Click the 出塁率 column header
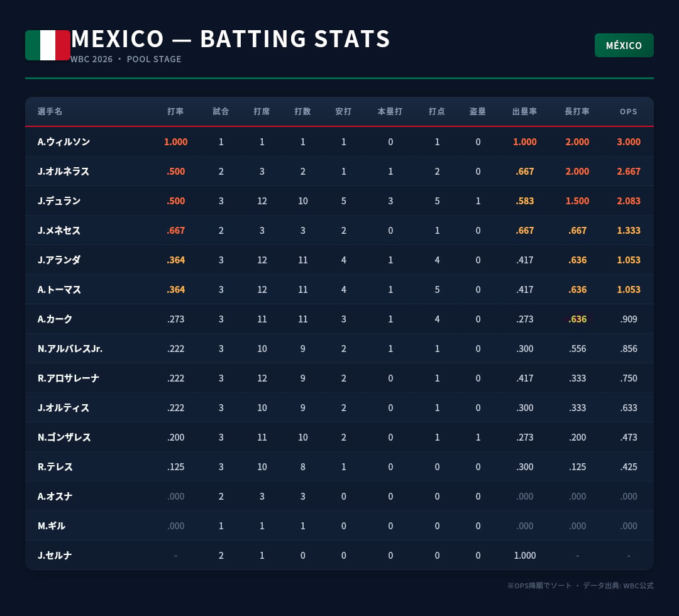The width and height of the screenshot is (679, 616). point(524,112)
